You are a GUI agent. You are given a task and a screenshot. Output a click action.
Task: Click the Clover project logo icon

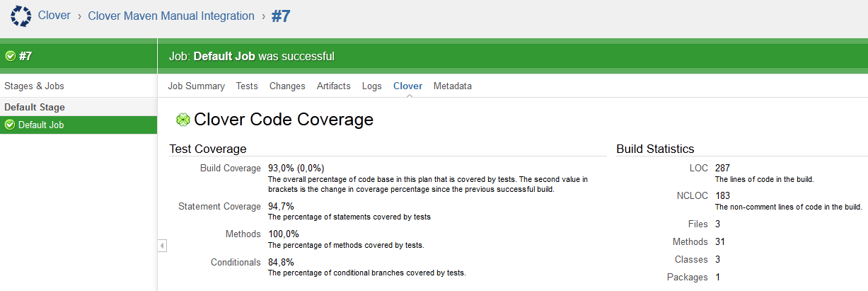point(21,16)
